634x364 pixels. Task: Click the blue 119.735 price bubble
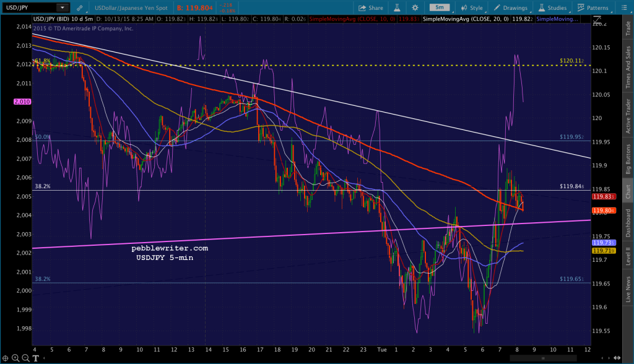(x=604, y=243)
